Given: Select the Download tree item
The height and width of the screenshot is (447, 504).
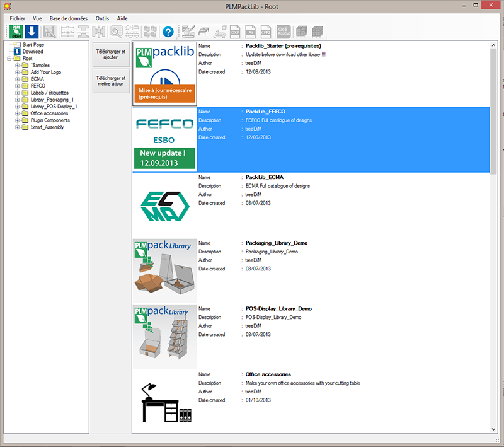Looking at the screenshot, I should [x=33, y=52].
